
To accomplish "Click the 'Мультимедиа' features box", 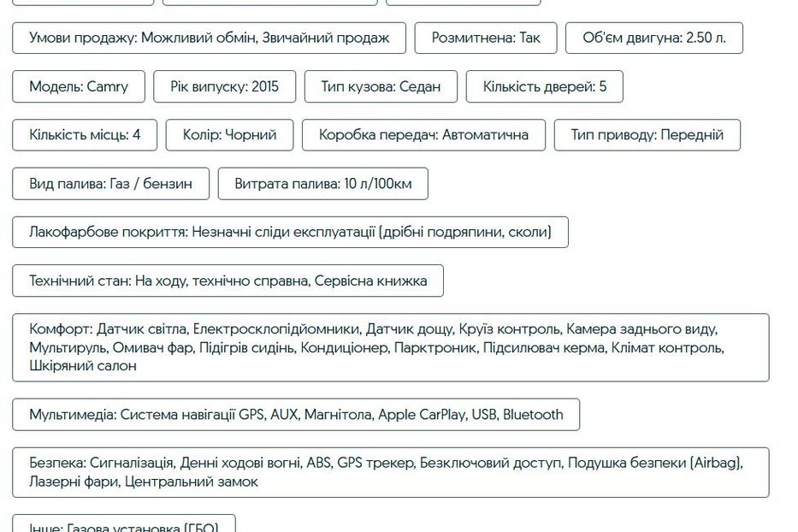I will (x=296, y=415).
